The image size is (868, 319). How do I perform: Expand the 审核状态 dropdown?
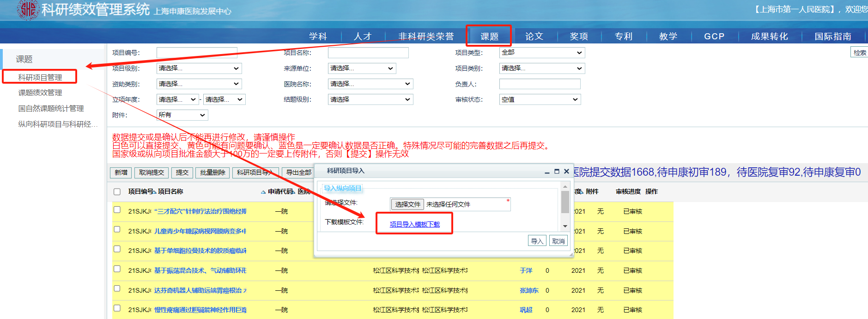pos(540,99)
